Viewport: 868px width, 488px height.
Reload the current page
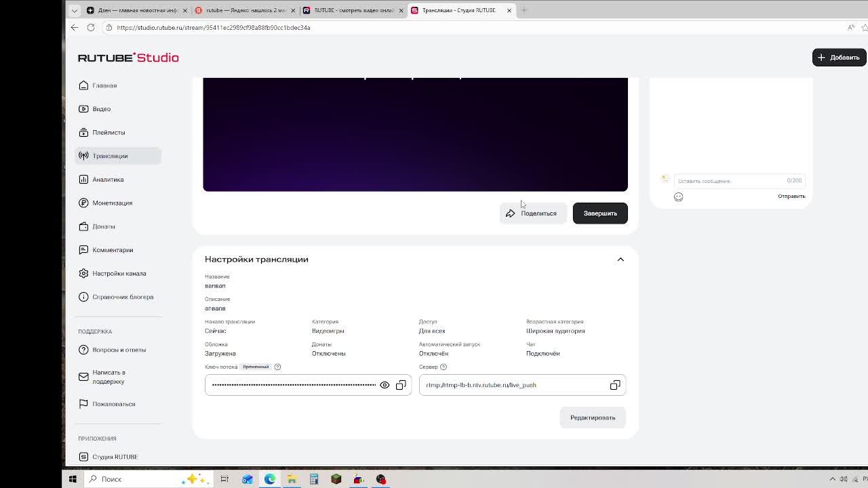(x=91, y=28)
